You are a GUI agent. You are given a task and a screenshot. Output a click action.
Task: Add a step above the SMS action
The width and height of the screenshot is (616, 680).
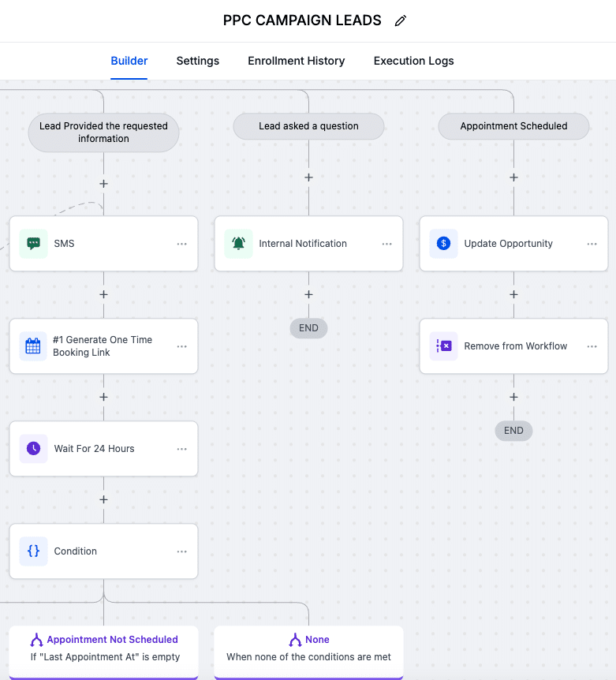click(103, 184)
